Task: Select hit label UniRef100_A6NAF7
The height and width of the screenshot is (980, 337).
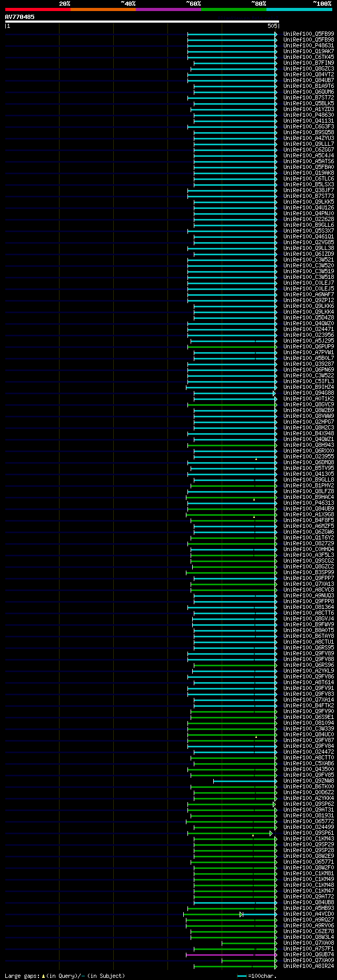Action: pyautogui.click(x=309, y=294)
